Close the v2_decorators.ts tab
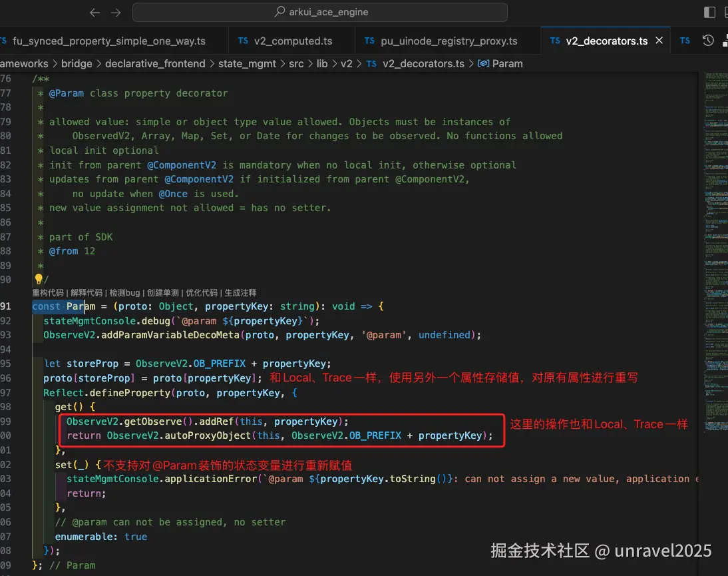The image size is (728, 576). tap(659, 41)
